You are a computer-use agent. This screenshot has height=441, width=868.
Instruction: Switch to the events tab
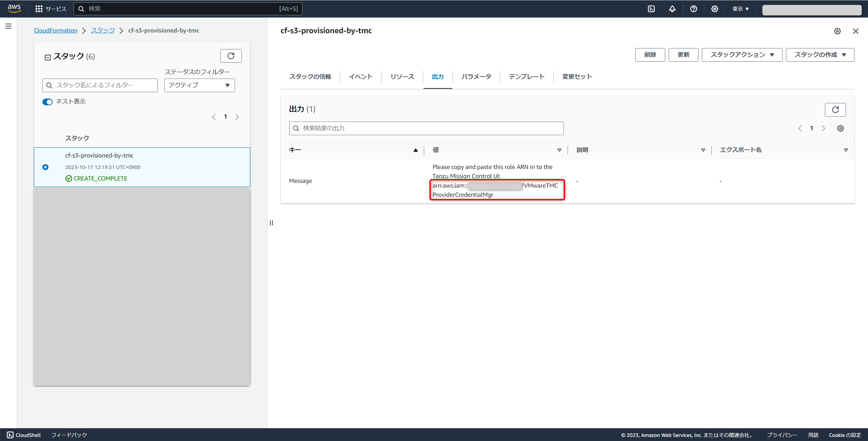click(360, 77)
